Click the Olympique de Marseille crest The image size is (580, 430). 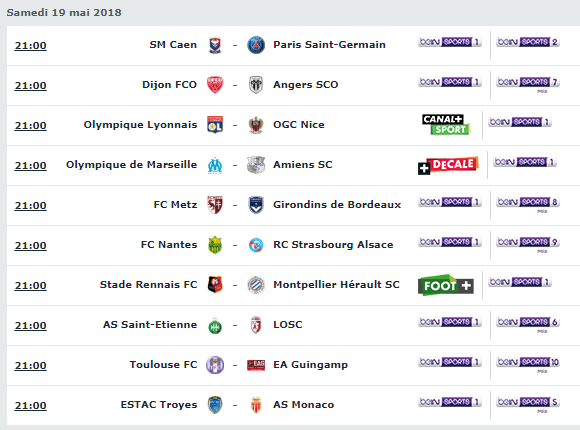pyautogui.click(x=215, y=165)
